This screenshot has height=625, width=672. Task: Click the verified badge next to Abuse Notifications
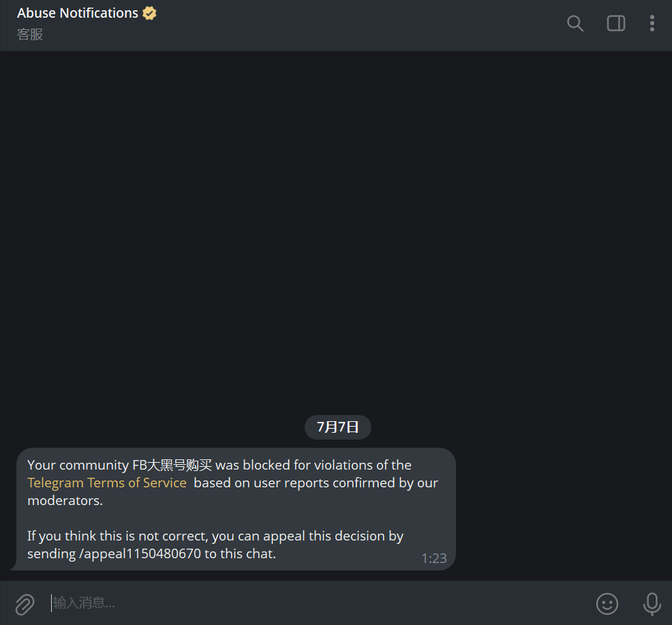click(x=149, y=13)
